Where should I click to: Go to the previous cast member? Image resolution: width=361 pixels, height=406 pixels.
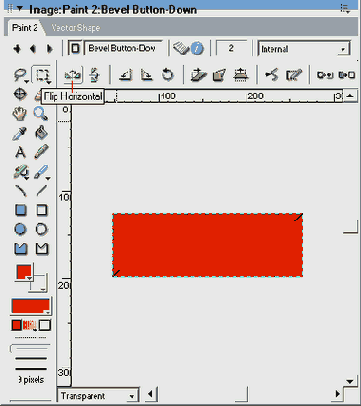click(33, 49)
